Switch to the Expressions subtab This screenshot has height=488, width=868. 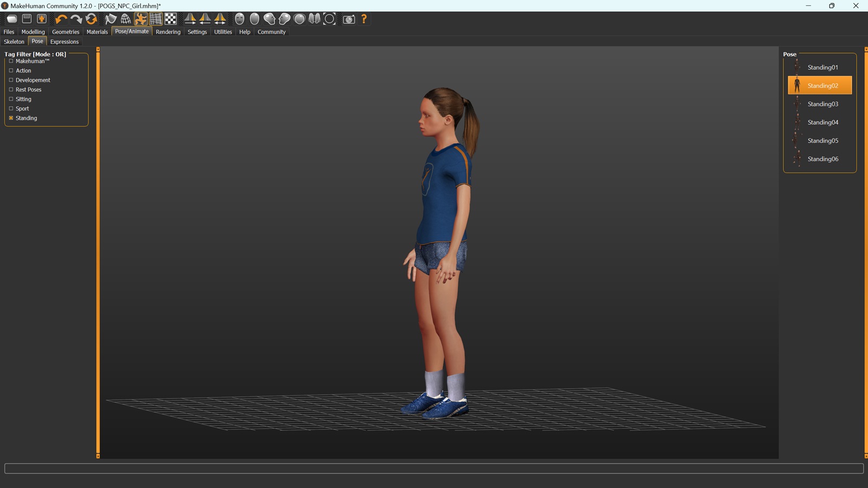[65, 42]
